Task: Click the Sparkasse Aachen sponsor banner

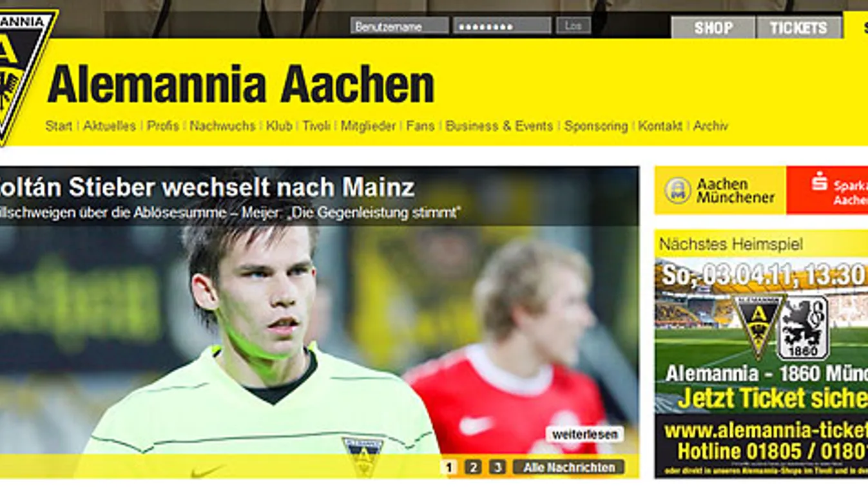Action: pyautogui.click(x=827, y=191)
